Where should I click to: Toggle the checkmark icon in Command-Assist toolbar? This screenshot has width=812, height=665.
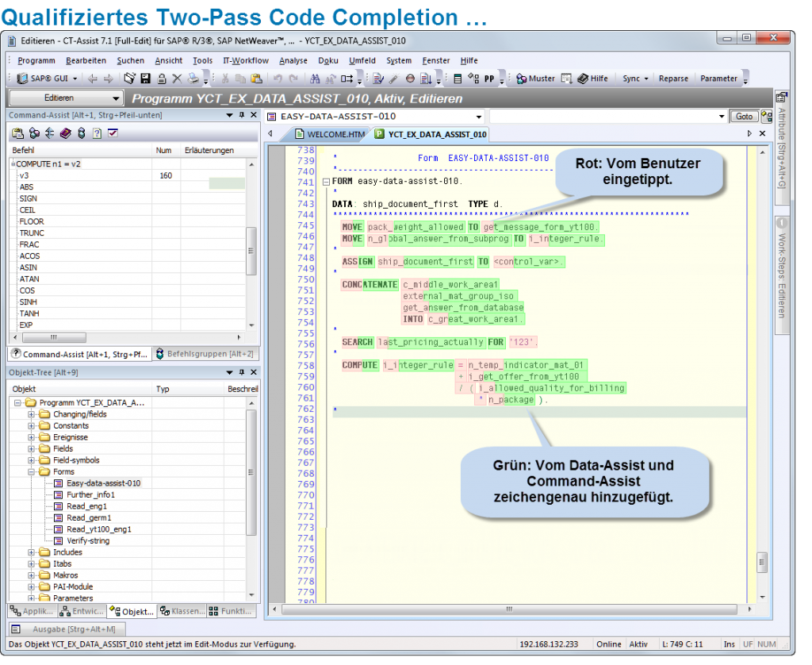[112, 133]
